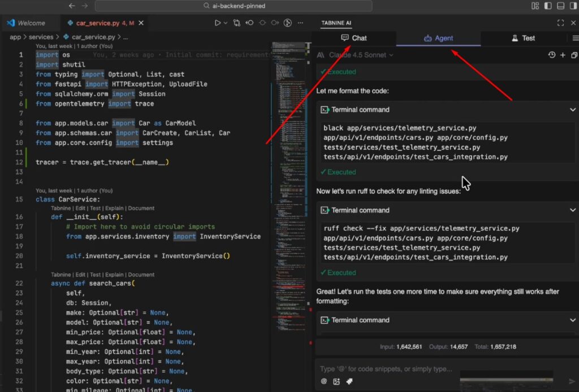Click the Explain code lens above search_cars

pos(114,275)
